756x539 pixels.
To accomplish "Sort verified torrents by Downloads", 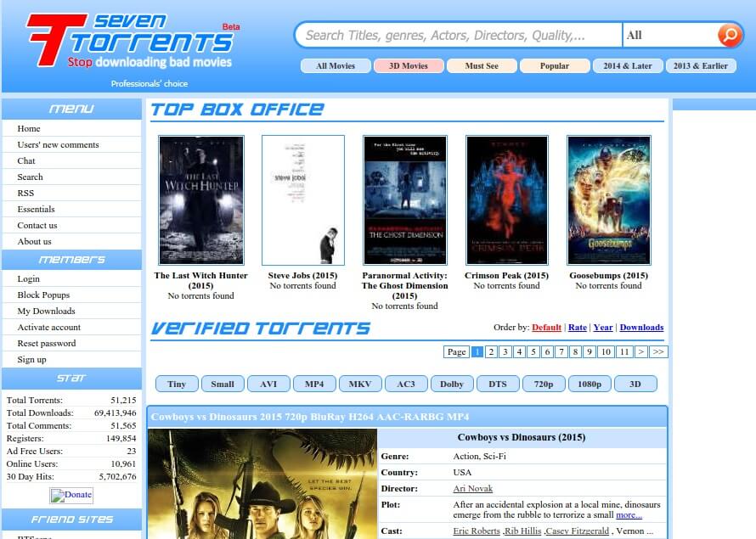I will tap(641, 328).
